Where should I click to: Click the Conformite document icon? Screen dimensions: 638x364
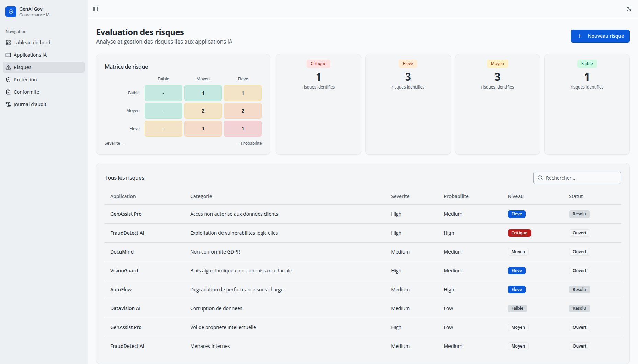click(x=8, y=92)
